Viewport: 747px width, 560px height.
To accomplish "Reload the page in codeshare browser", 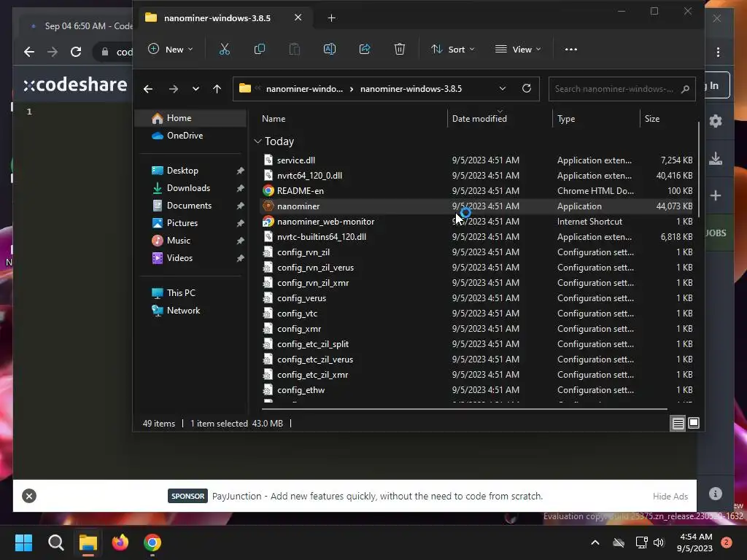I will (x=76, y=52).
